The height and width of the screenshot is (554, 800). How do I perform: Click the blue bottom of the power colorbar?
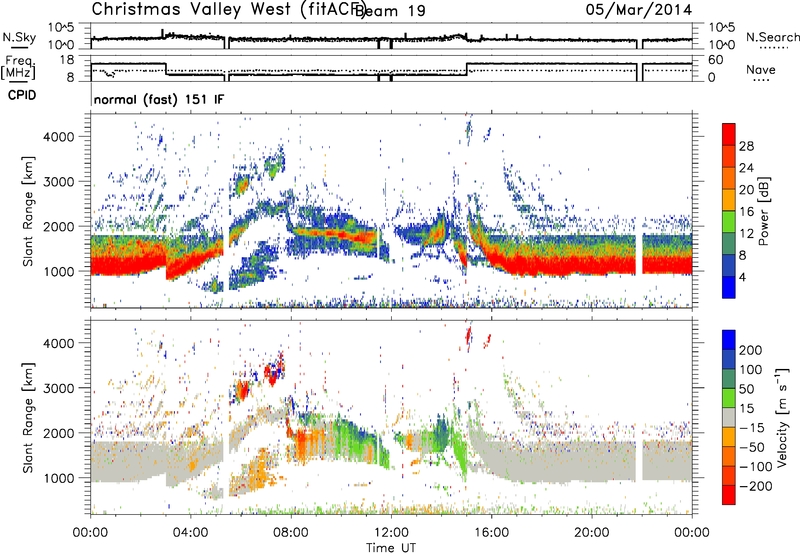(x=729, y=287)
